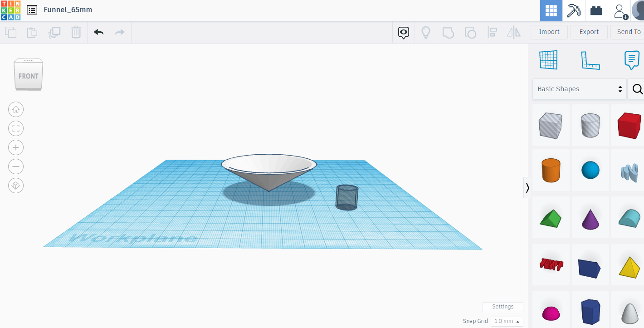Duplicate and repeat the shape

coord(54,32)
